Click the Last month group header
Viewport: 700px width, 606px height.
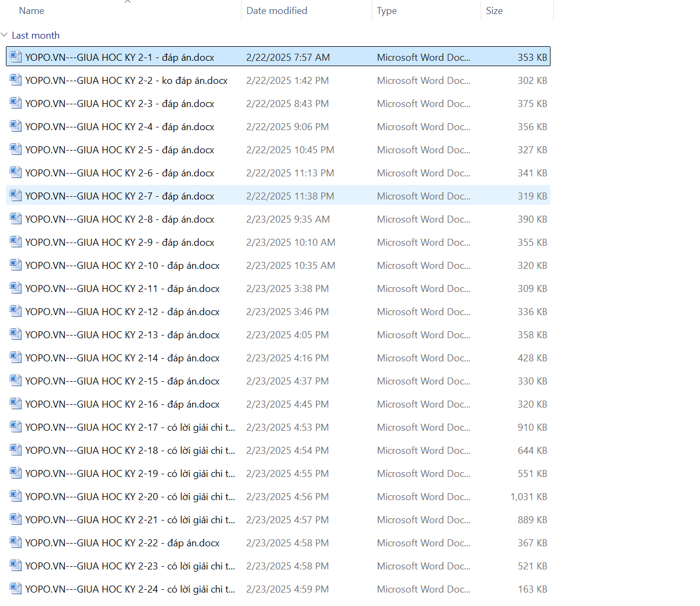pyautogui.click(x=35, y=35)
